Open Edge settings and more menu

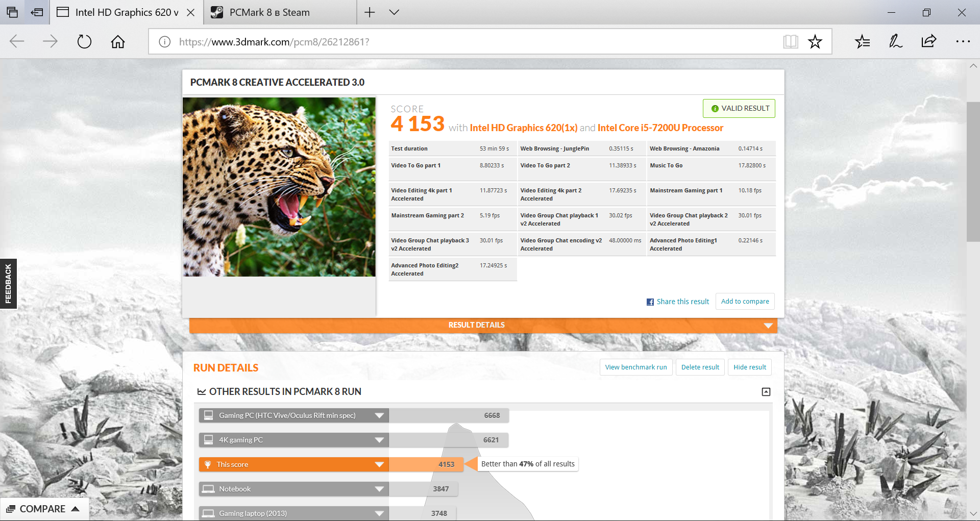coord(963,41)
